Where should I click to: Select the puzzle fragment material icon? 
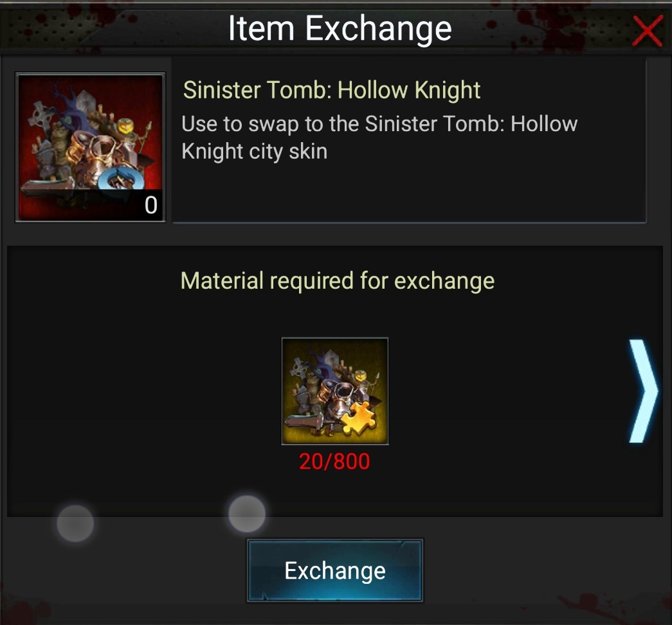335,391
